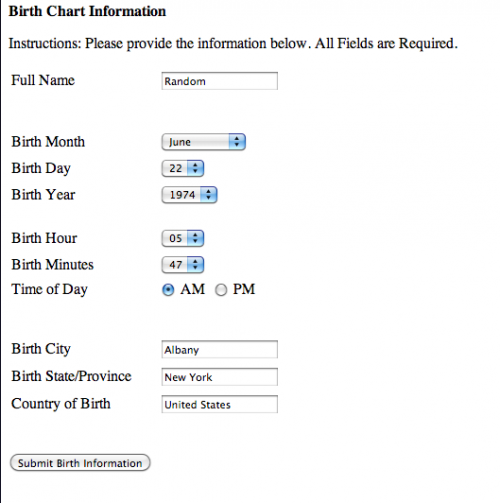The height and width of the screenshot is (503, 500).
Task: Click the Birth Day stepper arrows
Action: click(x=195, y=168)
